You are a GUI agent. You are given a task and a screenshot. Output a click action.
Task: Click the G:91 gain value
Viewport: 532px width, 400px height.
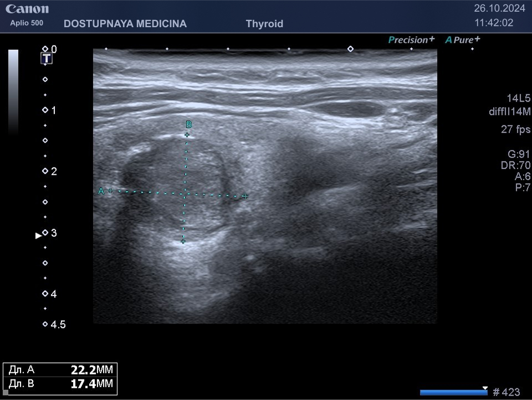click(519, 154)
